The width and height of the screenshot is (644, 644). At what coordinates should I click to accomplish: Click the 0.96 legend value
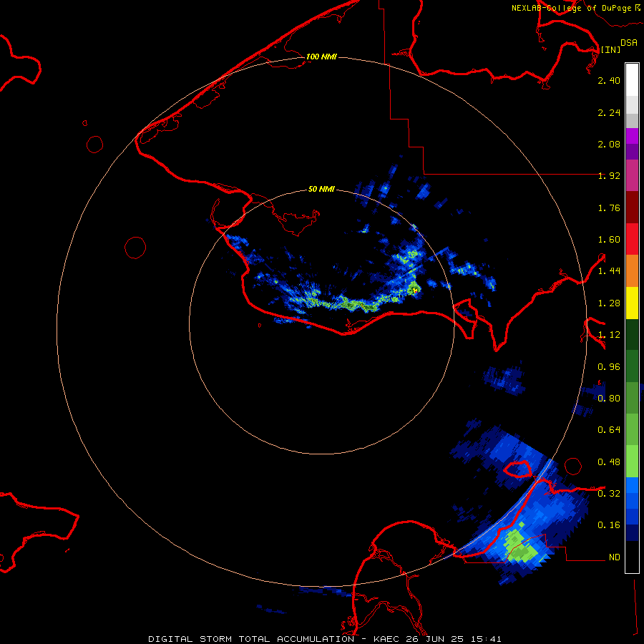pos(609,367)
